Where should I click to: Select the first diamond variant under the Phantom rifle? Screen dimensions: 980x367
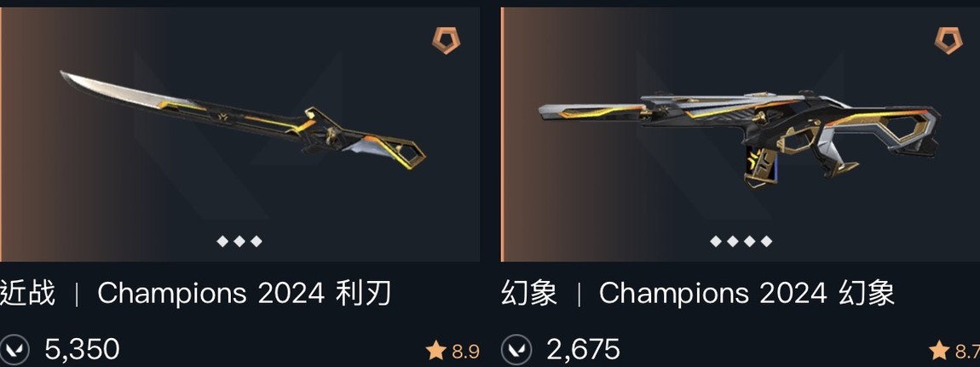pos(716,242)
